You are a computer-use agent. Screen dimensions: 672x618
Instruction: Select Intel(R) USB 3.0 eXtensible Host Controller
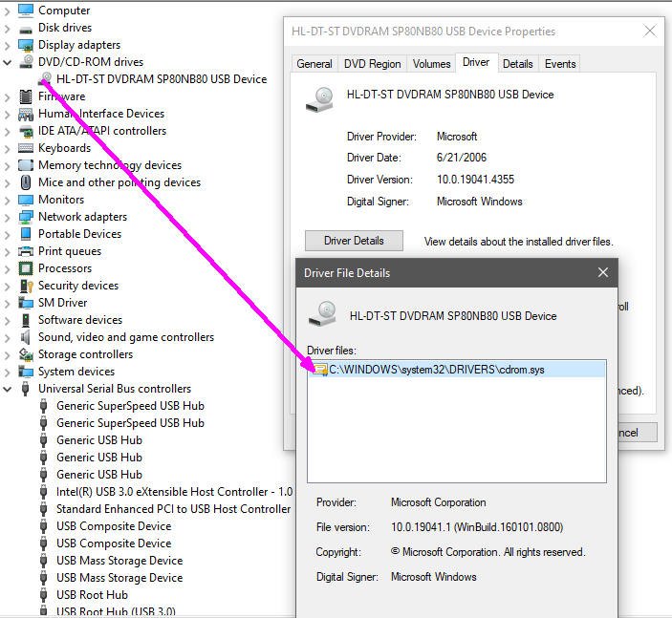pyautogui.click(x=174, y=492)
